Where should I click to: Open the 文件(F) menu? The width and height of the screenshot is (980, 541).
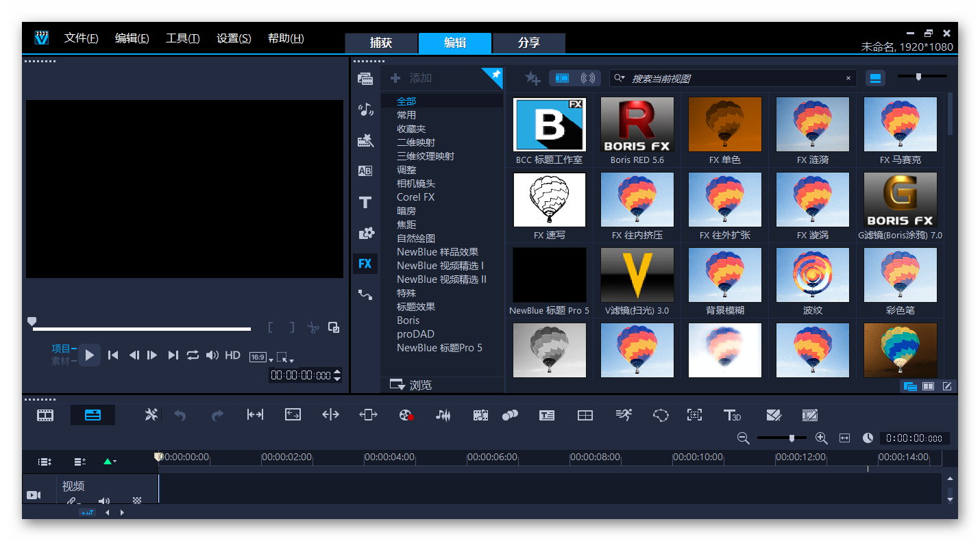coord(81,38)
